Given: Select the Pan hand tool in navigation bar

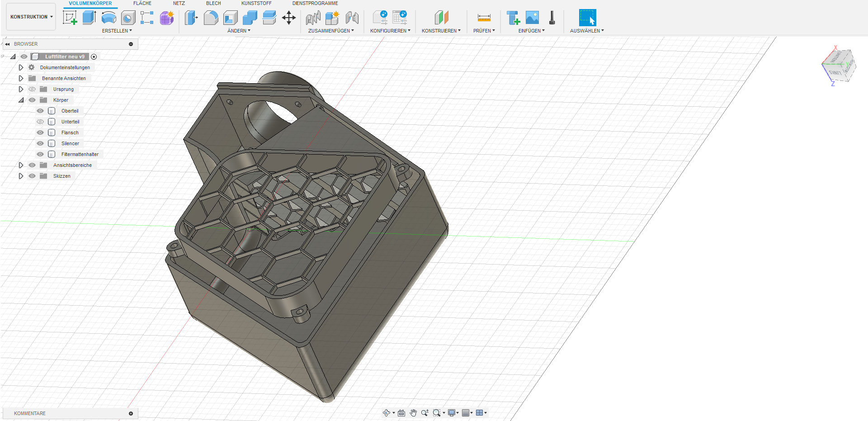Looking at the screenshot, I should pos(413,413).
